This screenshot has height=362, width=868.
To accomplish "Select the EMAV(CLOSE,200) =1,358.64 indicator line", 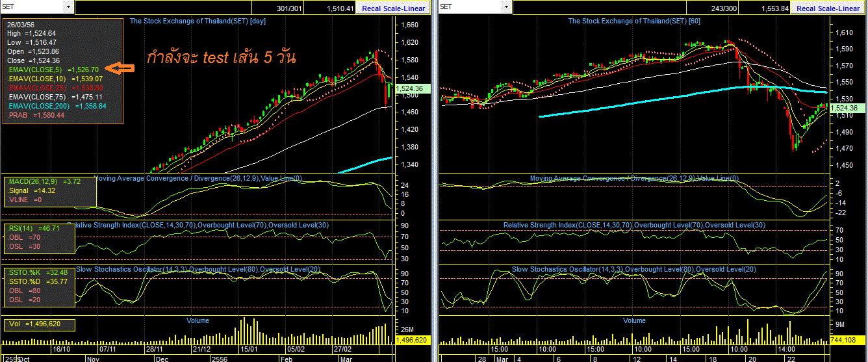I will point(57,106).
